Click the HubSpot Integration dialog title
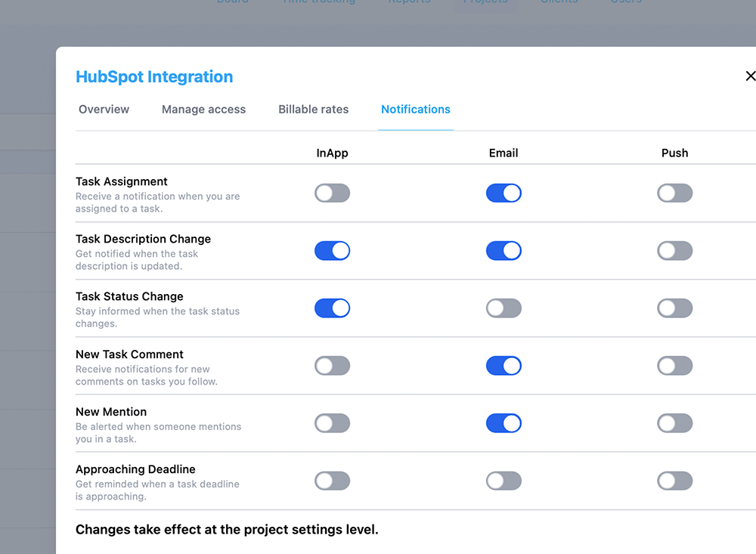 click(x=154, y=76)
